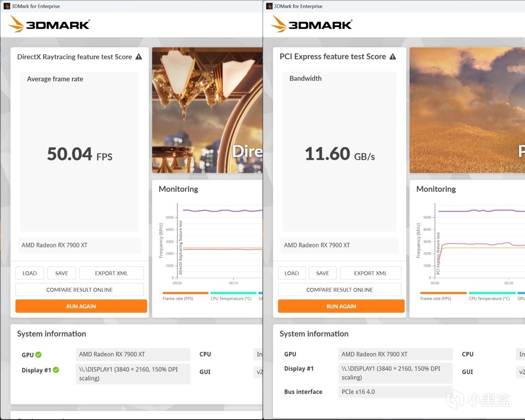The height and width of the screenshot is (420, 525).
Task: Click COMPARE RESULT ONLINE in the Raytracing window
Action: coord(79,290)
